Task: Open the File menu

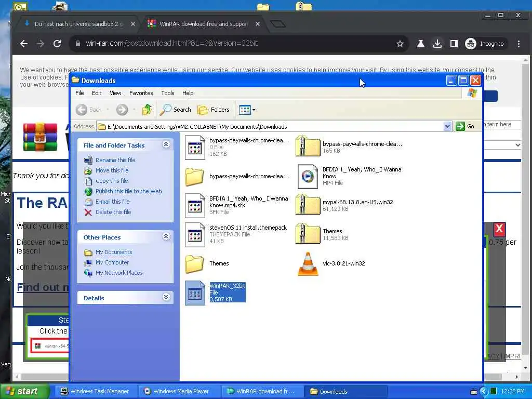Action: pos(79,93)
